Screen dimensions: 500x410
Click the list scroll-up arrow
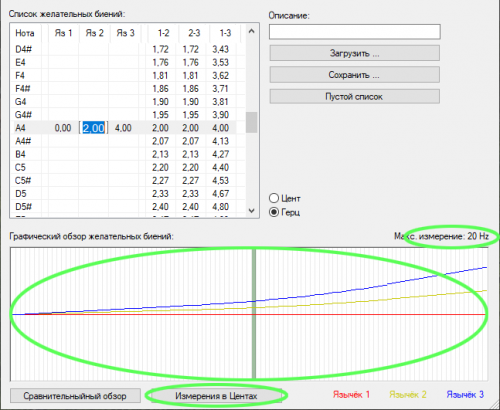[x=252, y=31]
